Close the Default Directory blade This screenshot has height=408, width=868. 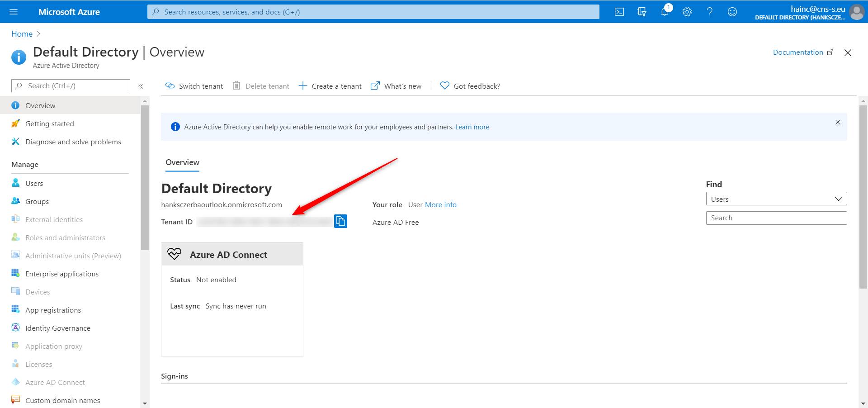point(848,52)
